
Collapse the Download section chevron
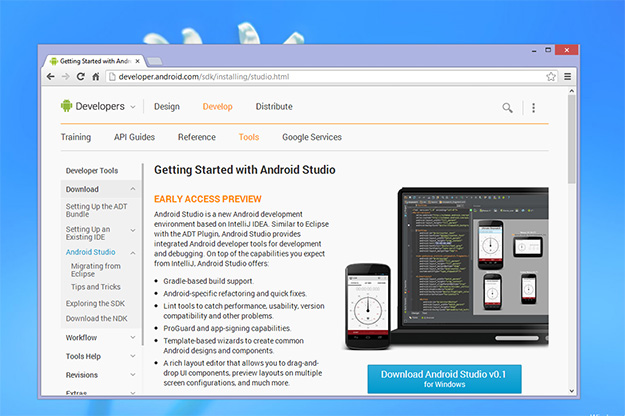[x=133, y=189]
